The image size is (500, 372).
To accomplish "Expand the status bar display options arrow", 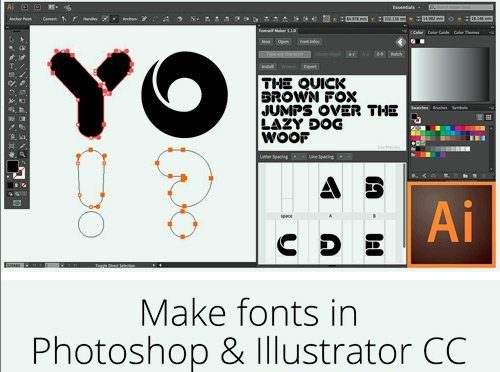I will point(154,265).
